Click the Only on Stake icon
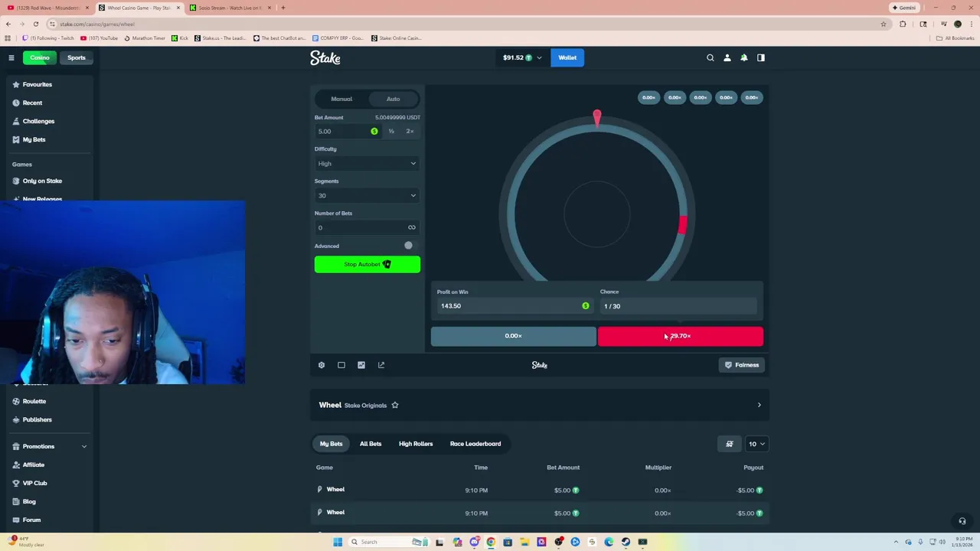Screen dimensions: 980x551 pyautogui.click(x=16, y=181)
